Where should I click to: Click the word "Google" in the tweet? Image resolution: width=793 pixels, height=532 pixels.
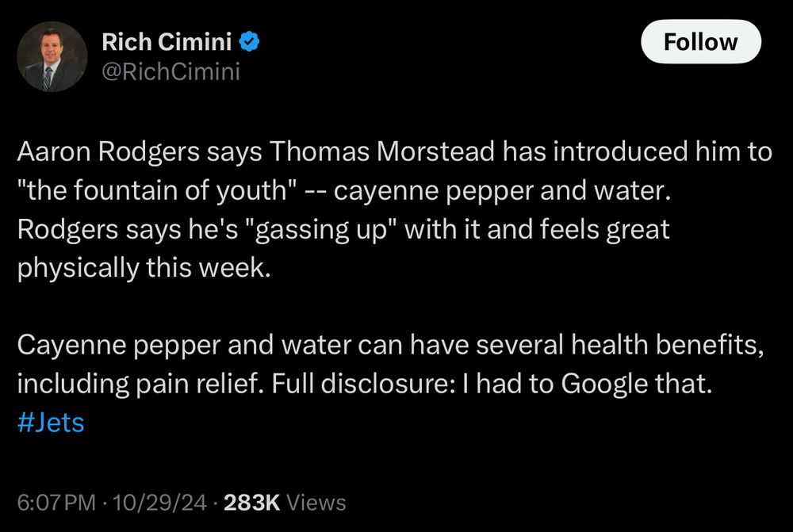[607, 385]
